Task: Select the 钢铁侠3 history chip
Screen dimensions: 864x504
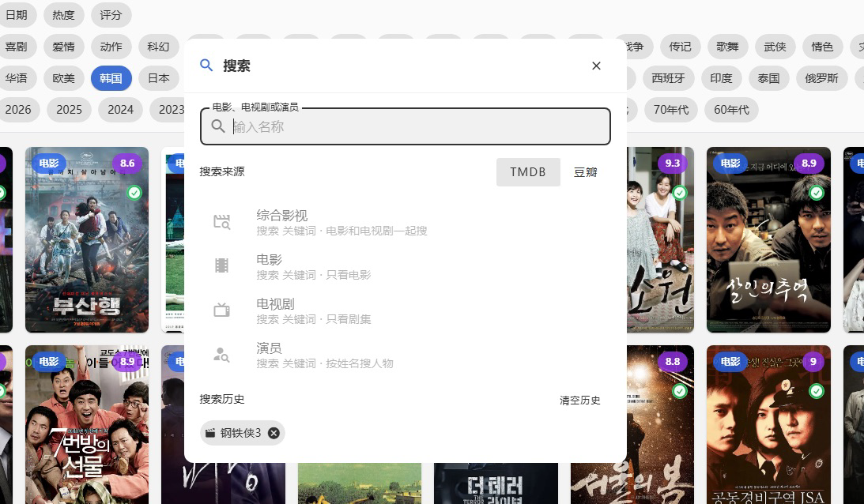Action: (x=243, y=433)
